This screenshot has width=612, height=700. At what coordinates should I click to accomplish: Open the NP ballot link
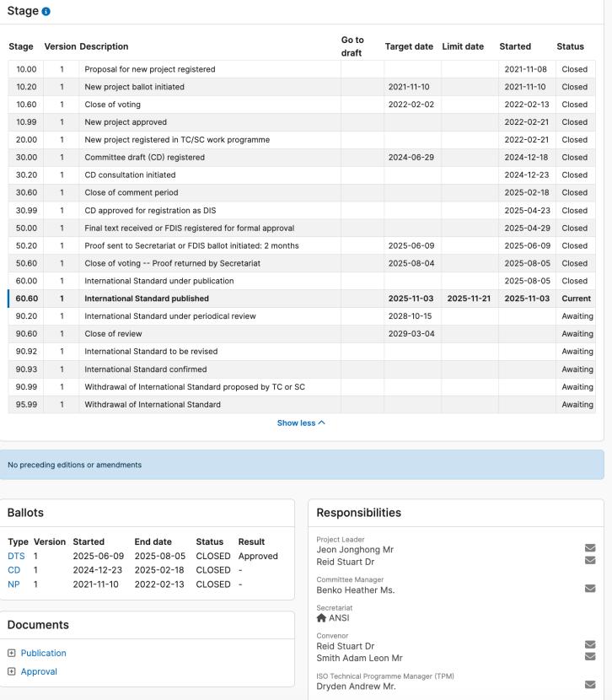[x=14, y=582]
